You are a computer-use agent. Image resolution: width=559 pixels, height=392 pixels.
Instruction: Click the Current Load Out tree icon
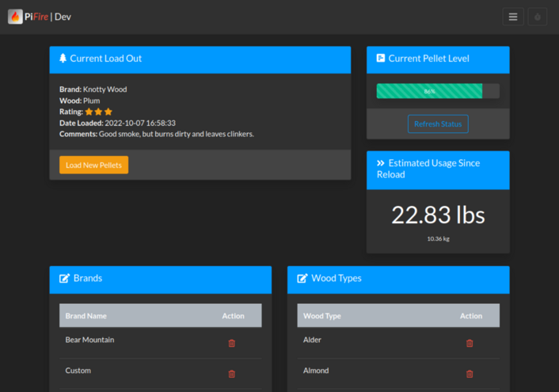(63, 59)
